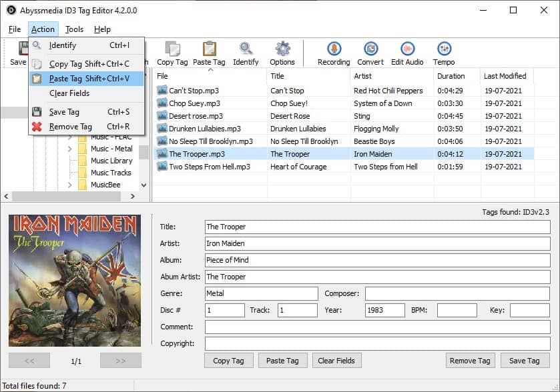Sort list by Duration column header
560x392 pixels.
point(457,76)
